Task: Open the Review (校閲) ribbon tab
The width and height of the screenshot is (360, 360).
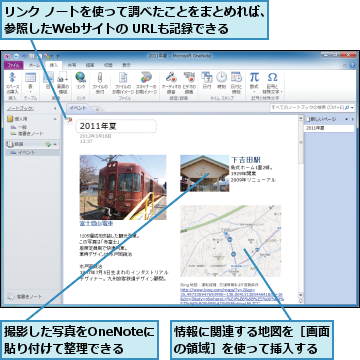Action: tap(108, 65)
